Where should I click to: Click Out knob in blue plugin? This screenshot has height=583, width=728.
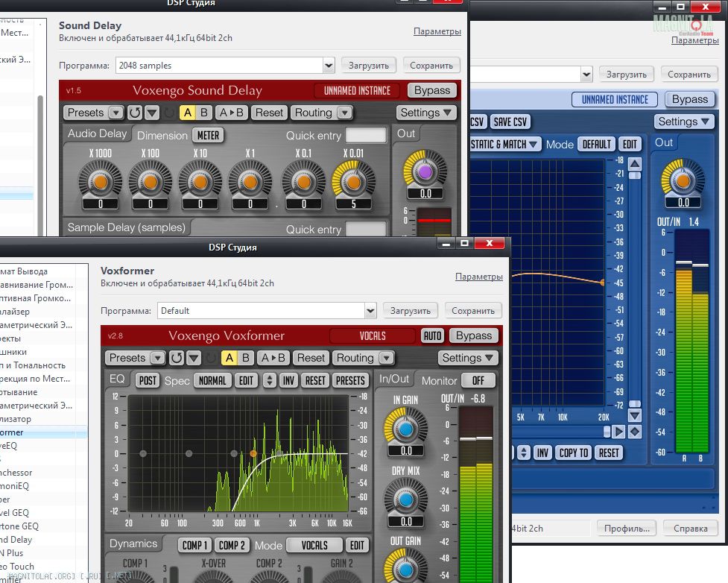tap(683, 180)
